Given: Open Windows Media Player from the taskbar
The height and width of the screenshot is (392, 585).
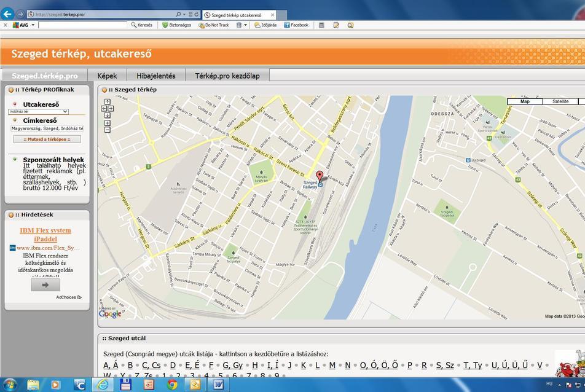Looking at the screenshot, I should tap(55, 385).
